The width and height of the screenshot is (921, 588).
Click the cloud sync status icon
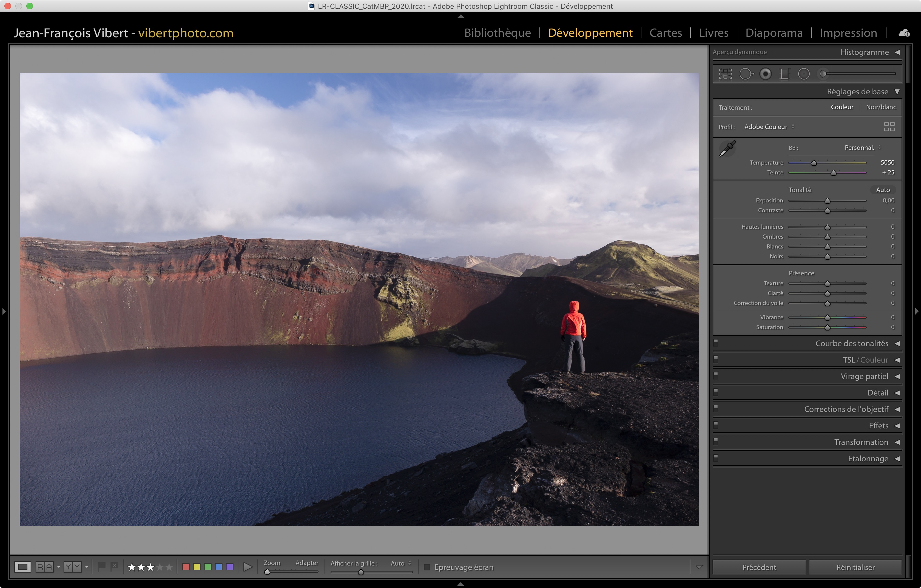pos(904,33)
